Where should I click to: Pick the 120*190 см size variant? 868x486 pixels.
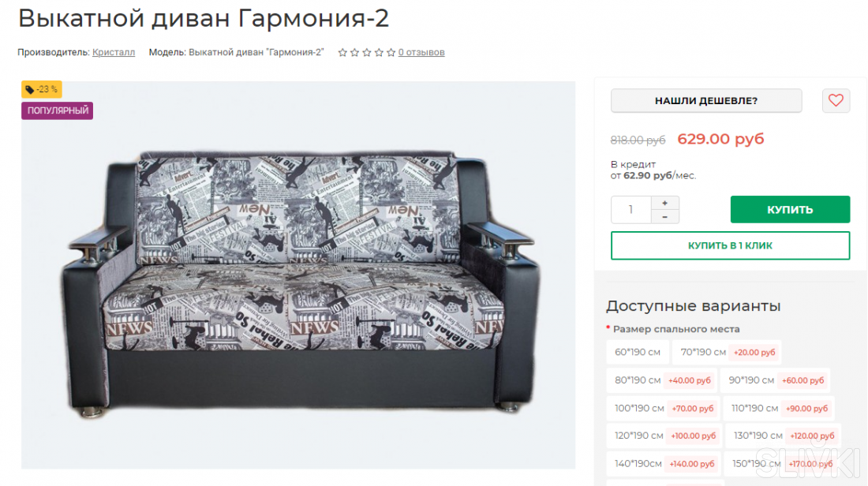[x=664, y=436]
